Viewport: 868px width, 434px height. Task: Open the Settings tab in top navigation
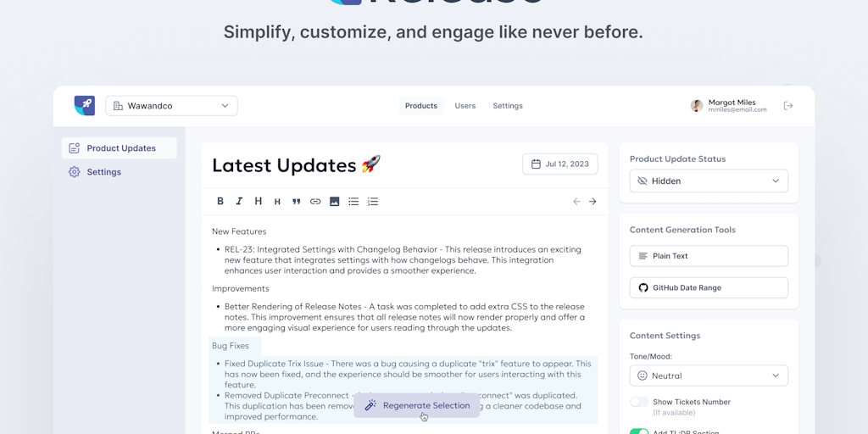[508, 106]
